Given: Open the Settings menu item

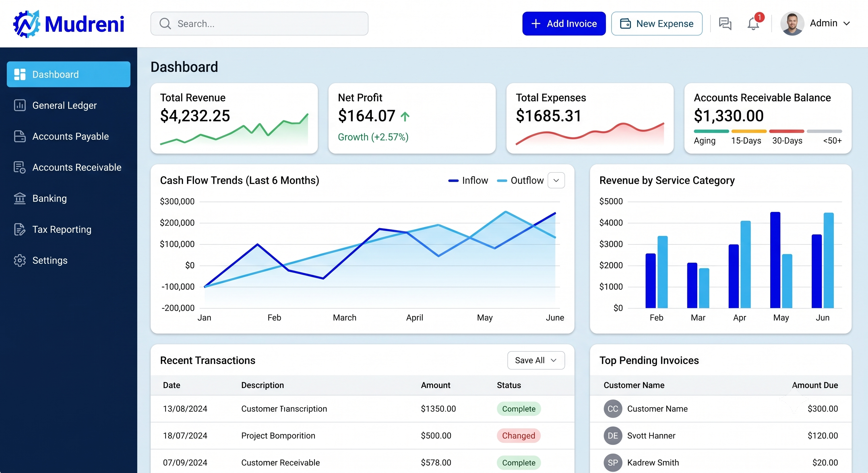Looking at the screenshot, I should click(x=68, y=260).
